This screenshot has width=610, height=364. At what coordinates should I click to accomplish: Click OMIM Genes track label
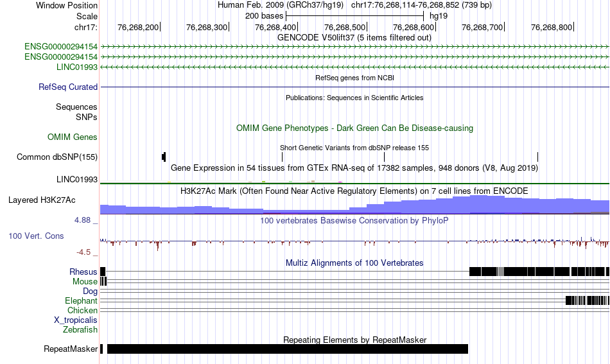(x=73, y=137)
